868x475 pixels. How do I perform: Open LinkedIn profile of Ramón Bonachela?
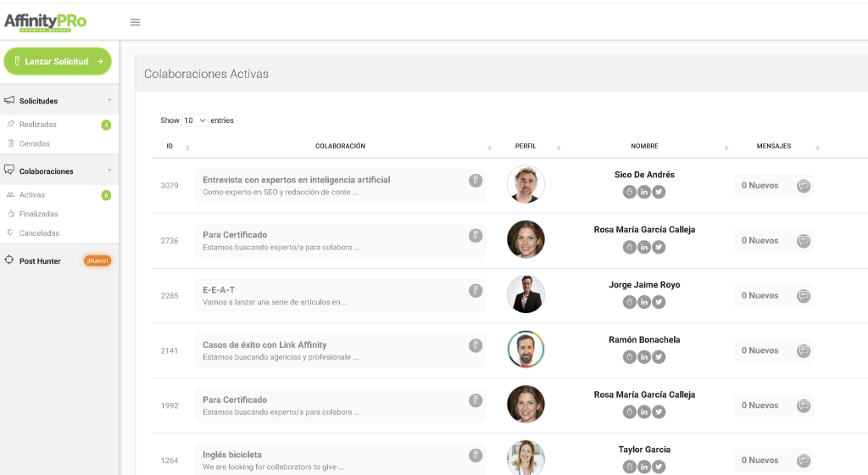644,357
